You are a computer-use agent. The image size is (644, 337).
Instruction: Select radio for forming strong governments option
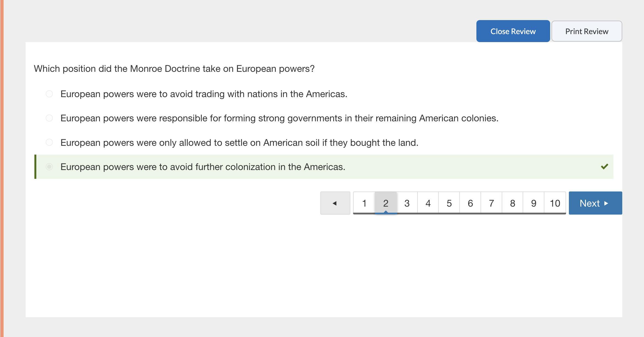pos(49,118)
